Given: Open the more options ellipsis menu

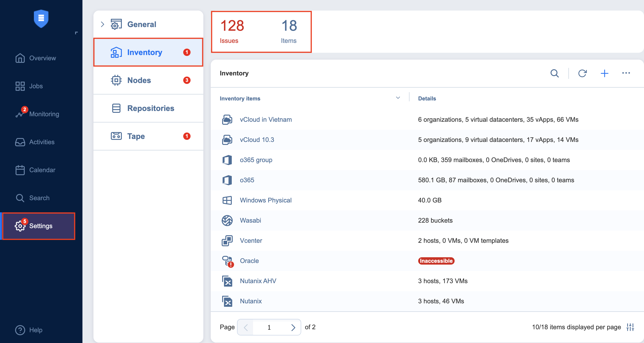Looking at the screenshot, I should coord(626,73).
